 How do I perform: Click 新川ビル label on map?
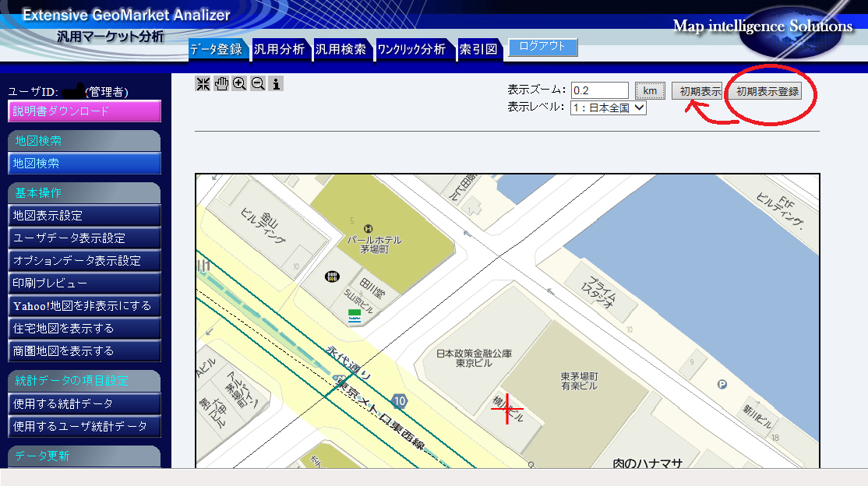tap(757, 418)
